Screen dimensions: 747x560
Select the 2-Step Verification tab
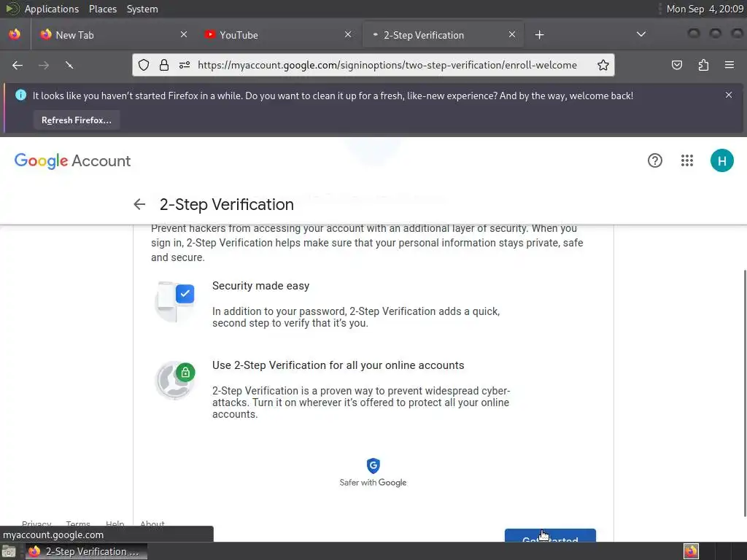click(x=443, y=35)
